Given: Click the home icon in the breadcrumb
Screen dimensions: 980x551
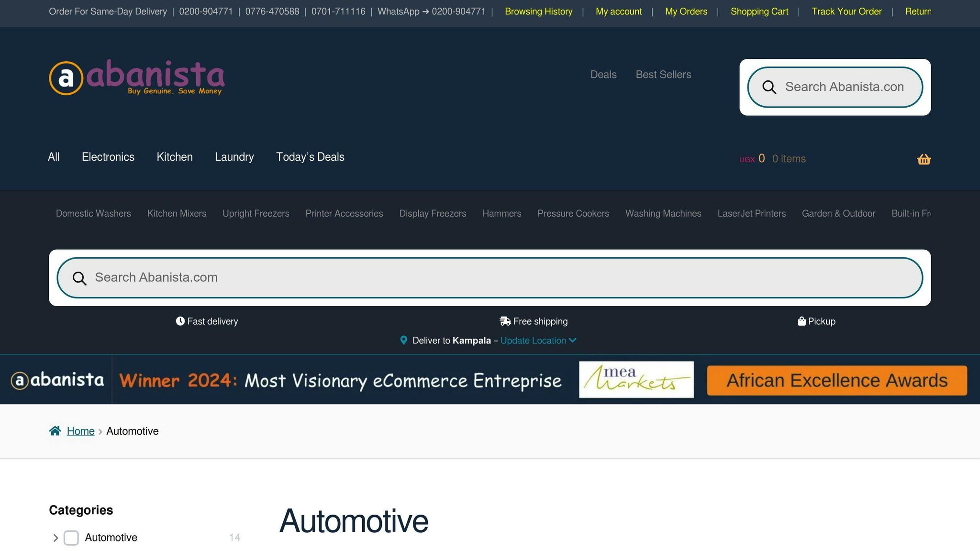Looking at the screenshot, I should [x=55, y=431].
